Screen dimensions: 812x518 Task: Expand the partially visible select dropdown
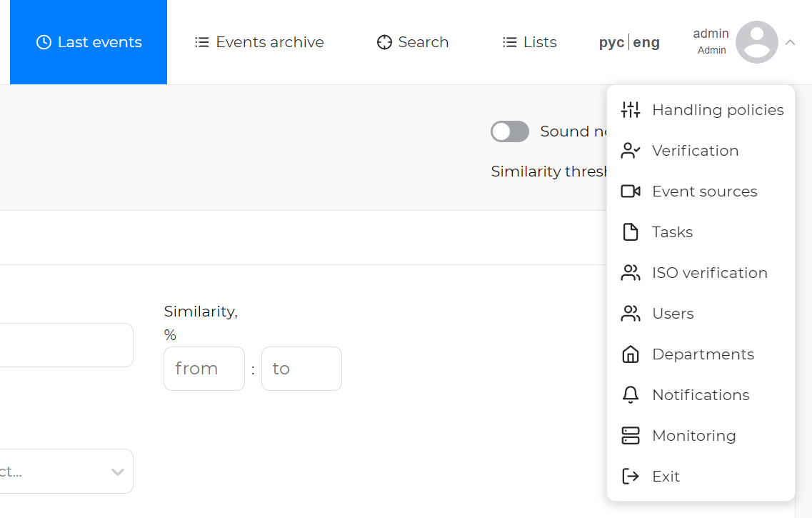point(117,472)
